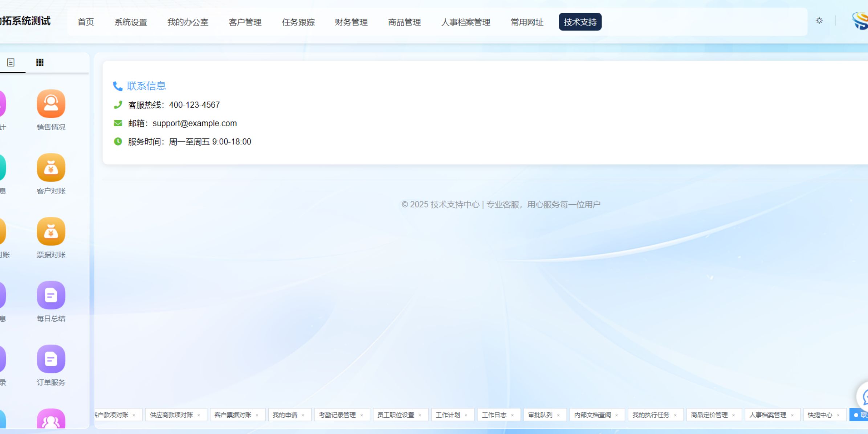868x434 pixels.
Task: Open the 客户对账 icon
Action: click(x=51, y=168)
